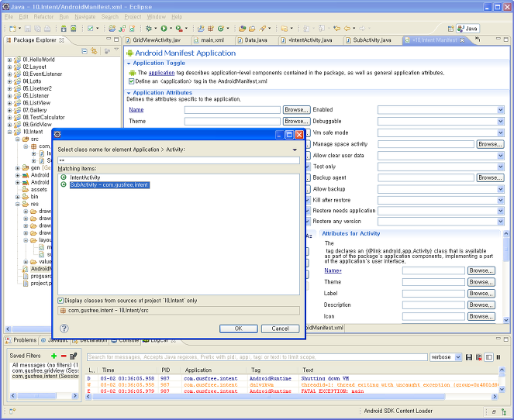This screenshot has width=514, height=420.
Task: Switch to the main.xml editor tab
Action: (x=212, y=40)
